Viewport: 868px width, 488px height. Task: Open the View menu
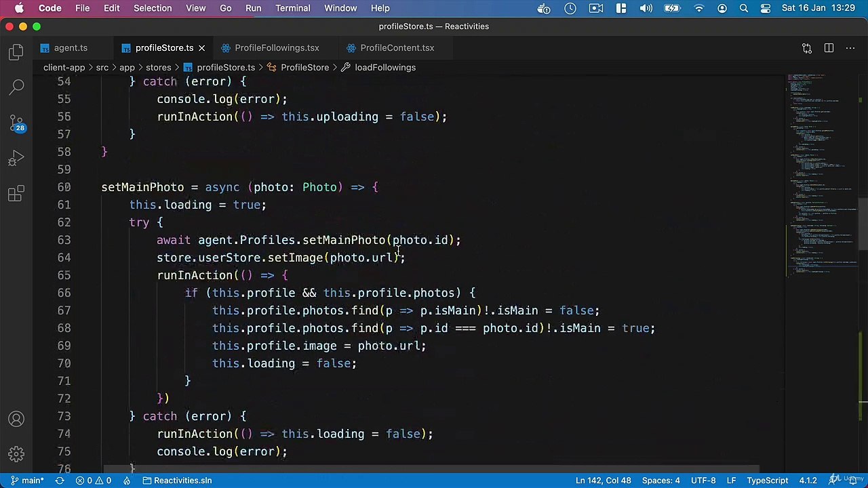tap(195, 8)
